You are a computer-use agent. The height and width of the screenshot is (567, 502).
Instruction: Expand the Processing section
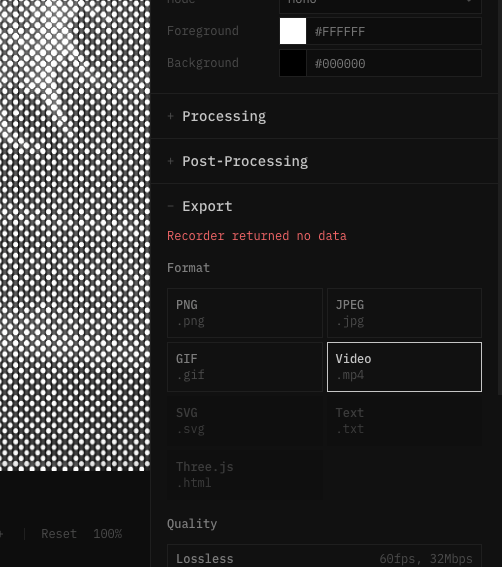pyautogui.click(x=324, y=116)
